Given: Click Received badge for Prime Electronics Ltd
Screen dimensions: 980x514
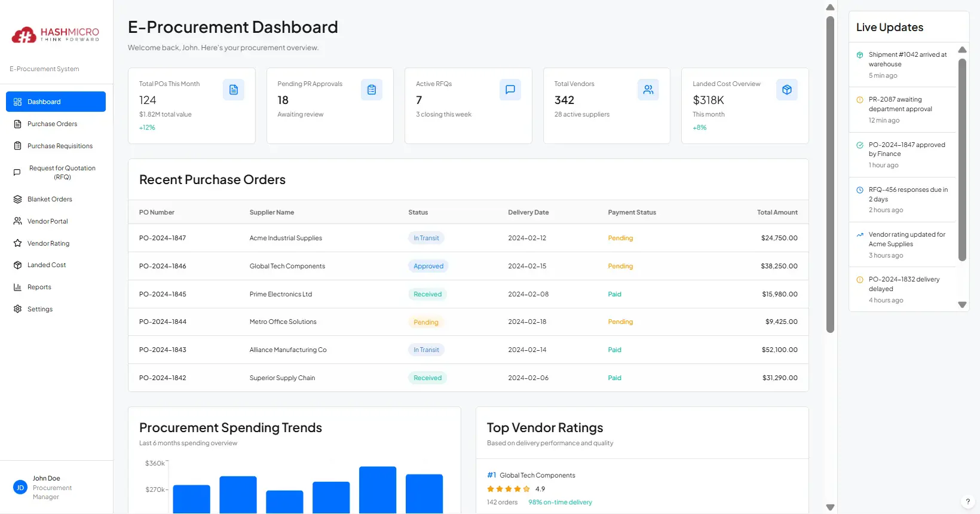Looking at the screenshot, I should (428, 294).
